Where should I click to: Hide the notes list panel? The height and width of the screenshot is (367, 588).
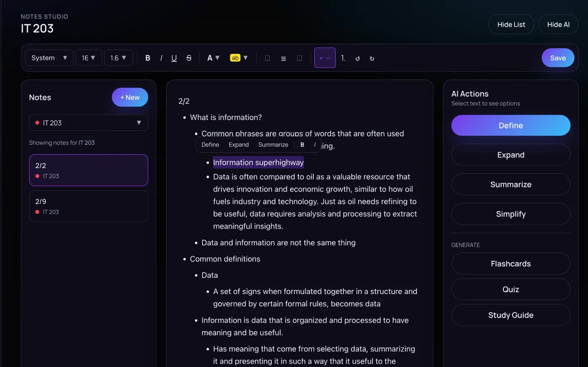511,25
